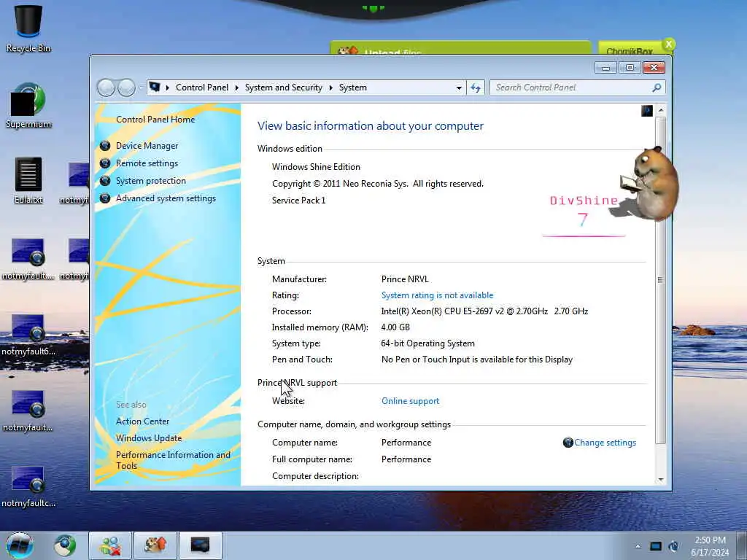Click the scrollbar up arrow

pos(661,111)
